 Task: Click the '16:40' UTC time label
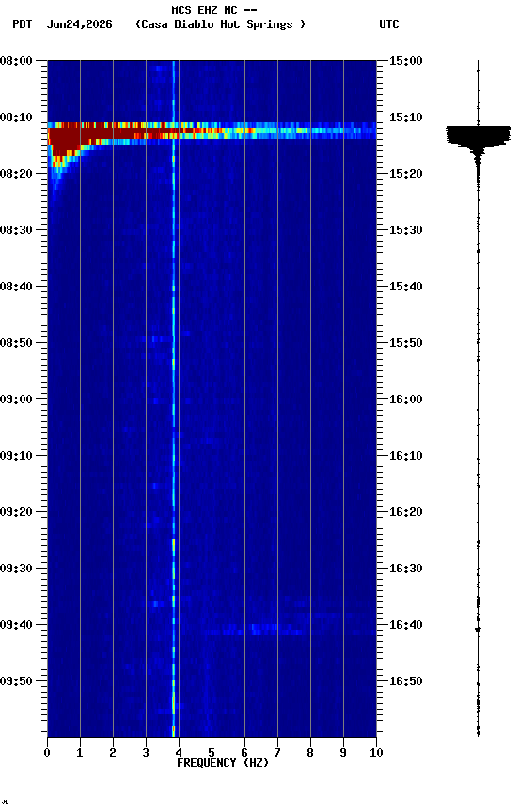click(406, 625)
